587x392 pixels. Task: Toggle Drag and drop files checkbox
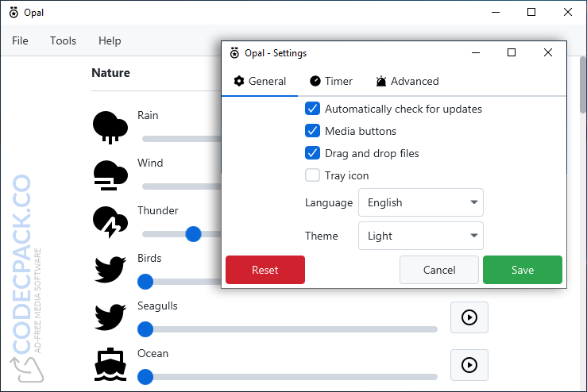[313, 153]
